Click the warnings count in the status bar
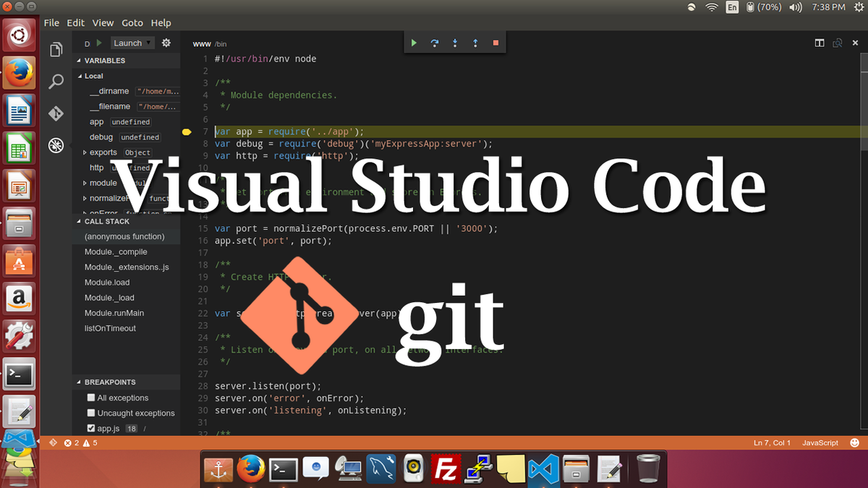Screen dimensions: 868x488 [90, 442]
